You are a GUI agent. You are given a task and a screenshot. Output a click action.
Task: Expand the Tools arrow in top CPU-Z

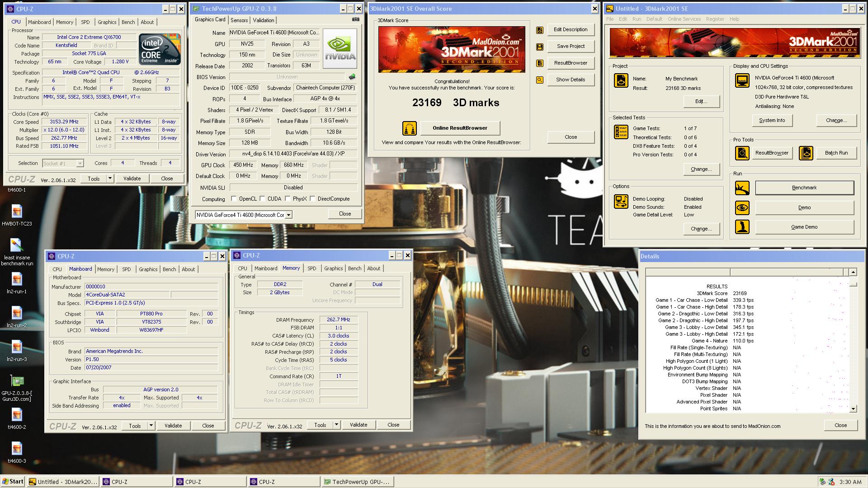click(x=109, y=179)
